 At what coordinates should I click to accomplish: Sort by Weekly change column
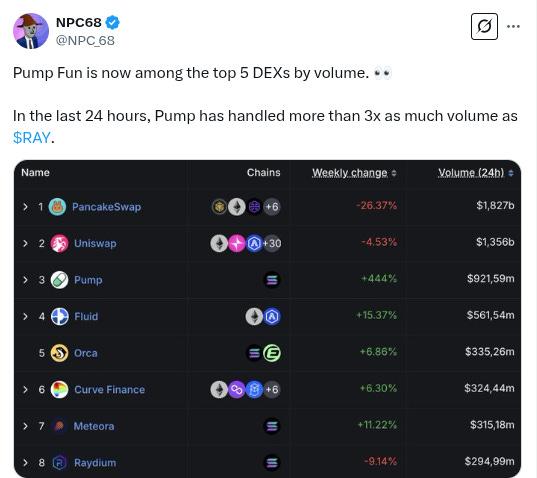click(354, 173)
